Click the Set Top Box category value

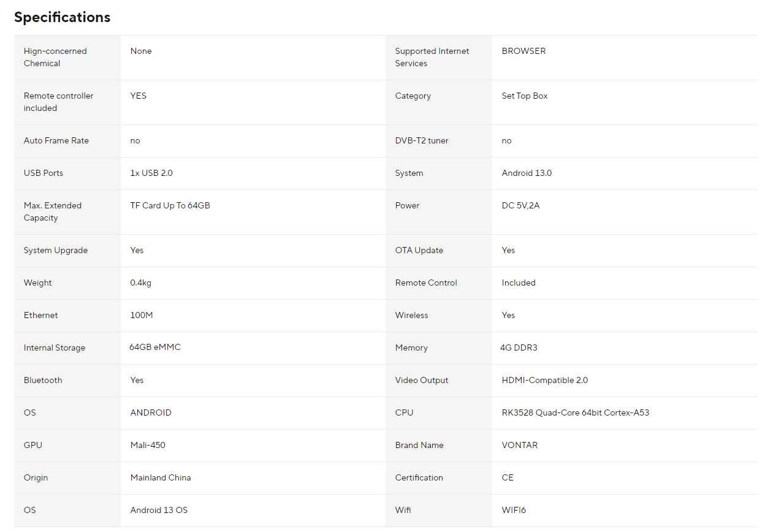524,96
